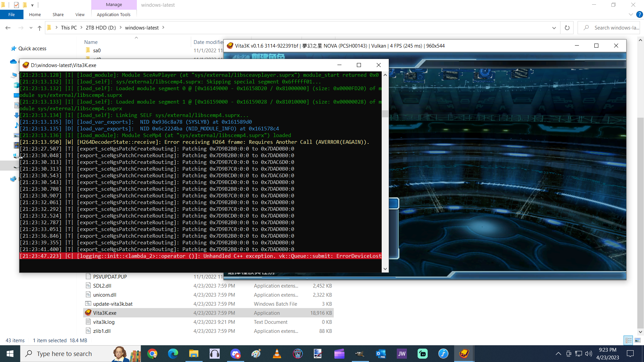Open VLC media player from the taskbar

tap(277, 354)
